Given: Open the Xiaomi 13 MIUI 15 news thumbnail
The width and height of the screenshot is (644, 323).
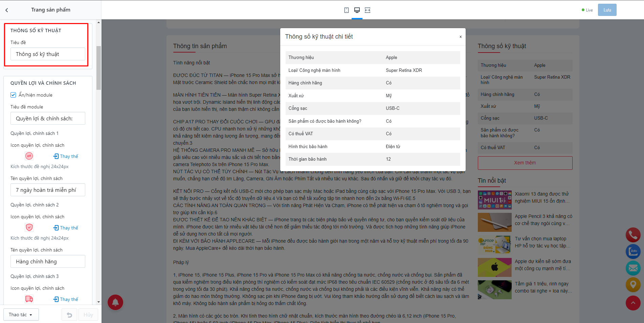Looking at the screenshot, I should click(494, 200).
